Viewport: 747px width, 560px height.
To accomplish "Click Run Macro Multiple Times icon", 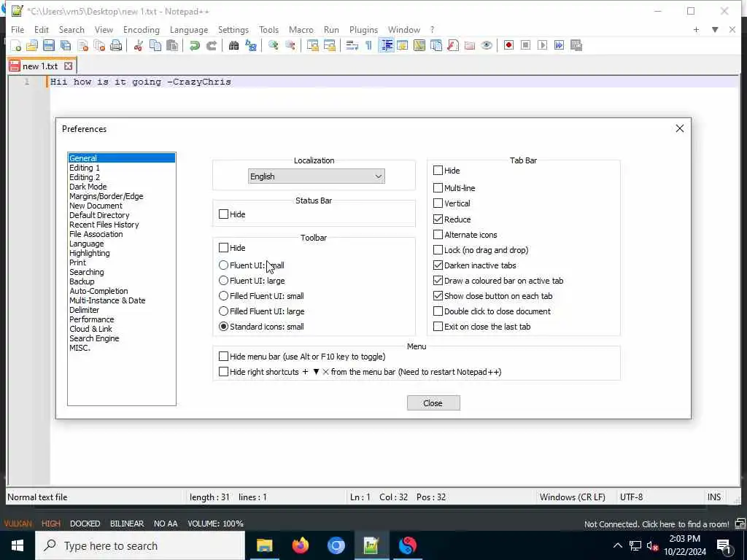I will point(560,45).
